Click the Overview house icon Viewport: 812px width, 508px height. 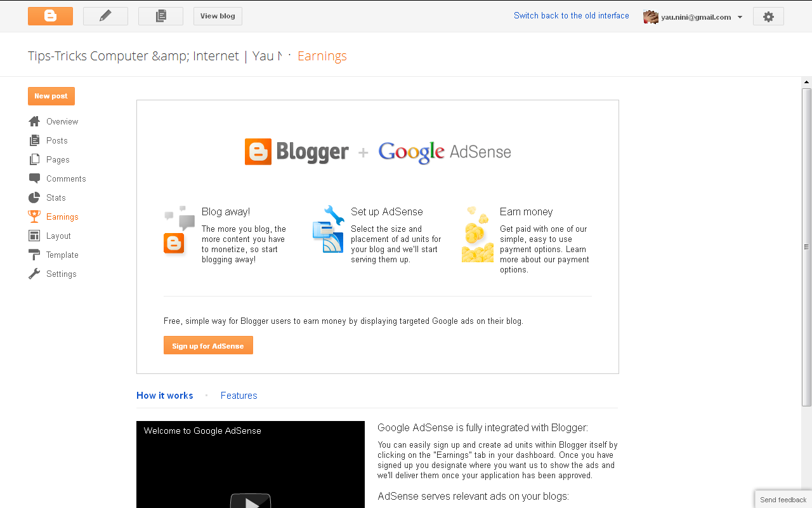pyautogui.click(x=34, y=121)
